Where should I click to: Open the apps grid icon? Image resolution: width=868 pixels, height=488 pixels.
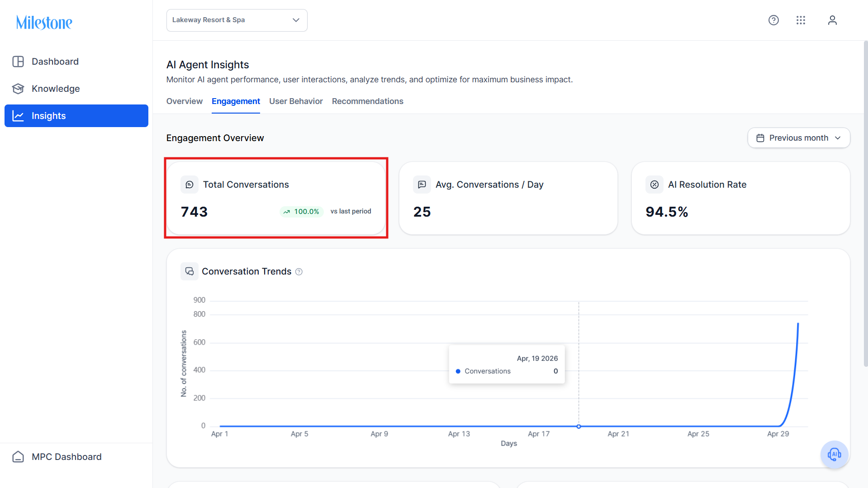(801, 20)
